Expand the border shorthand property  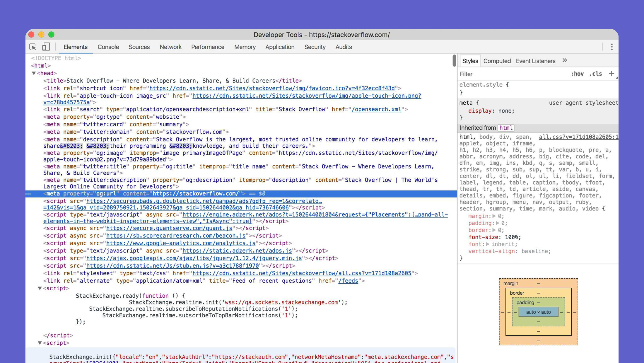click(x=494, y=230)
